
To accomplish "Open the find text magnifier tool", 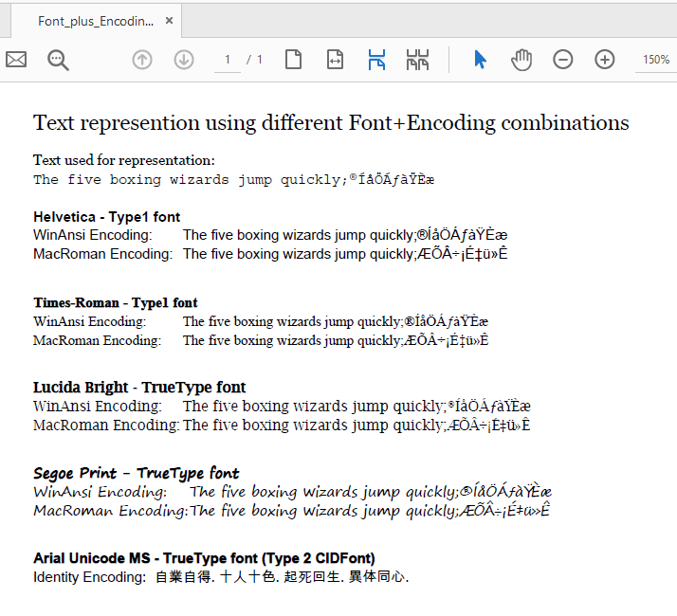I will pyautogui.click(x=58, y=60).
